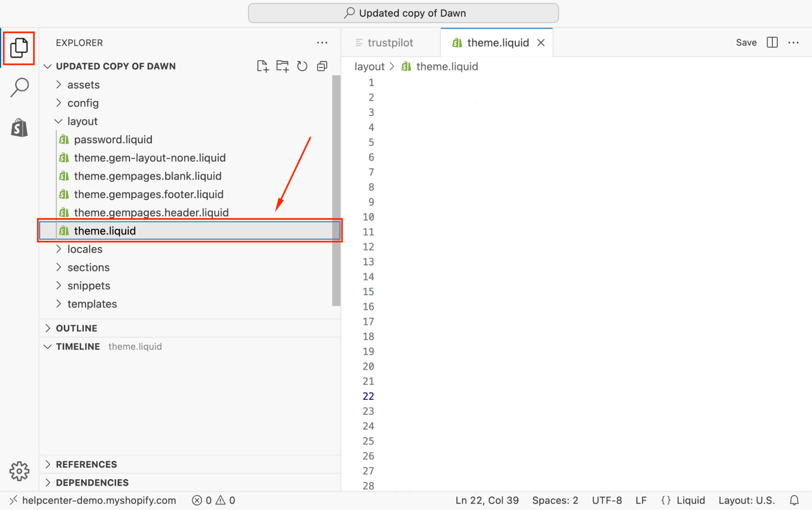The image size is (812, 510).
Task: Expand the OUTLINE section
Action: point(76,328)
